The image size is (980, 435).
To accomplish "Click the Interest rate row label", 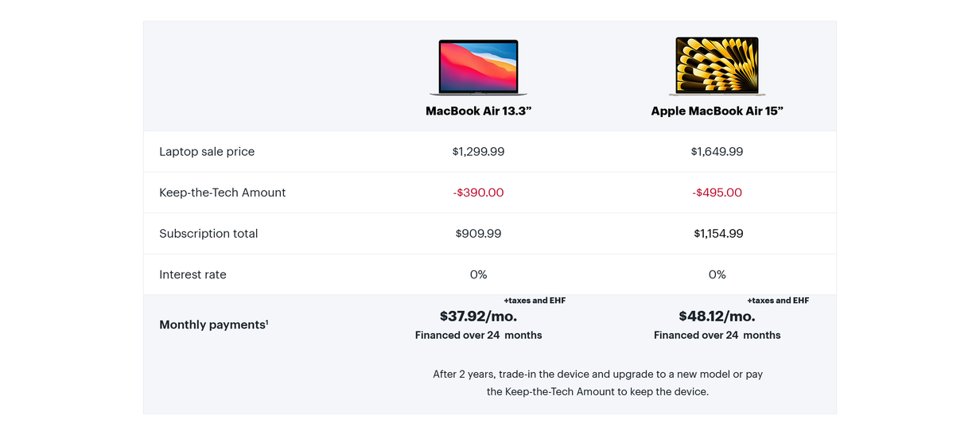I will pos(192,274).
